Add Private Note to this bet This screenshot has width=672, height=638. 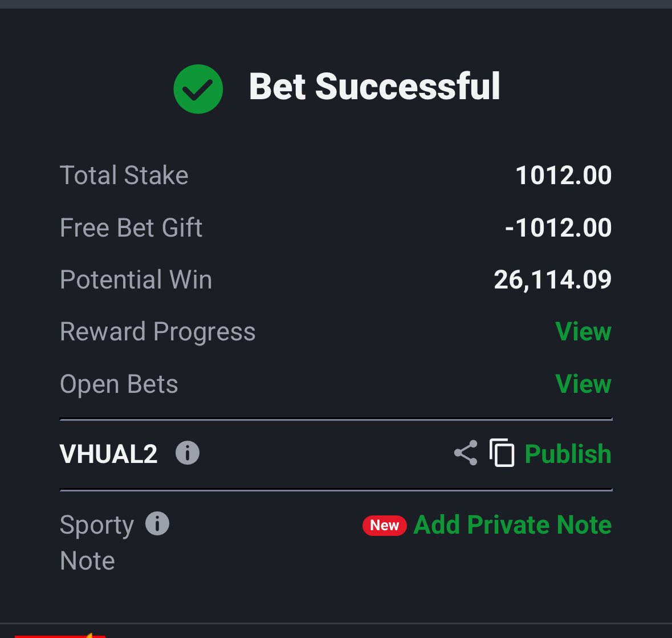512,525
